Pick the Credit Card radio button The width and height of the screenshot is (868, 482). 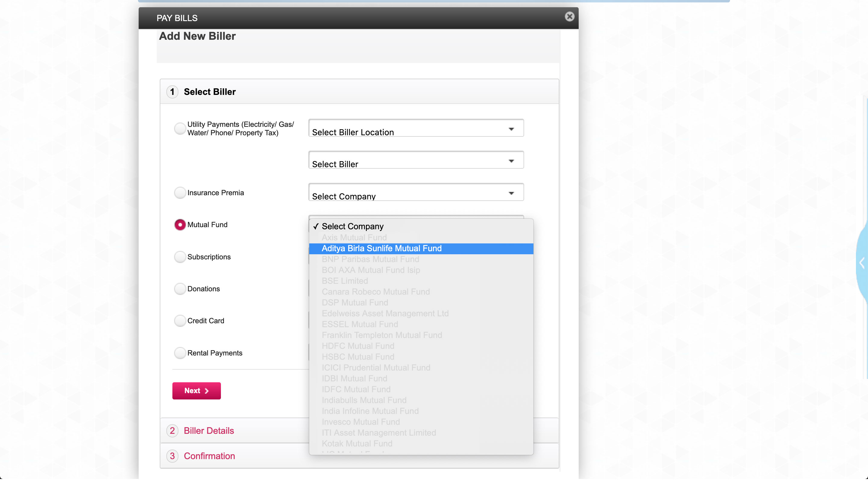180,321
